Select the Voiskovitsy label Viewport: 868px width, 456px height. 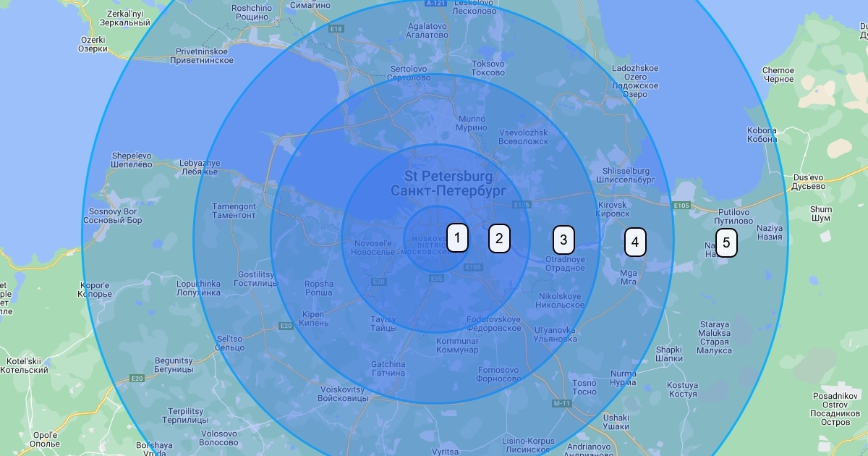pyautogui.click(x=344, y=394)
